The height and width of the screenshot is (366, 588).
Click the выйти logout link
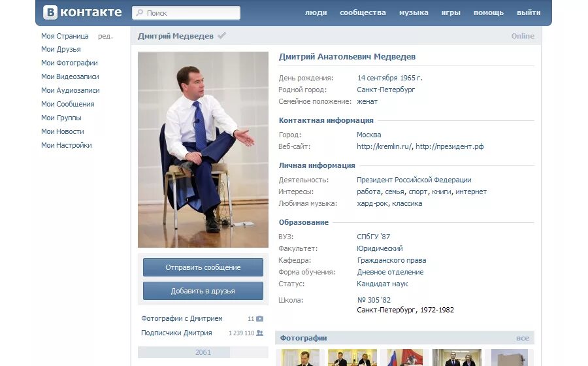point(529,12)
